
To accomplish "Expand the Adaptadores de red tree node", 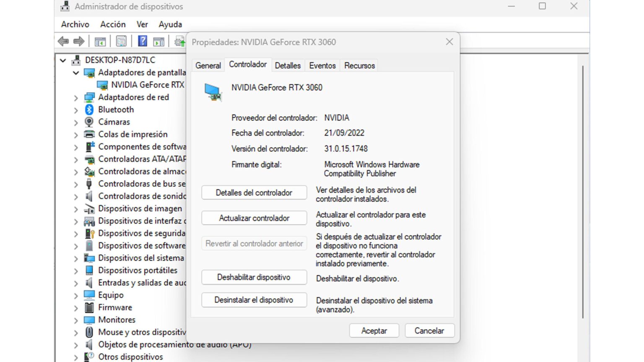I will click(x=76, y=97).
